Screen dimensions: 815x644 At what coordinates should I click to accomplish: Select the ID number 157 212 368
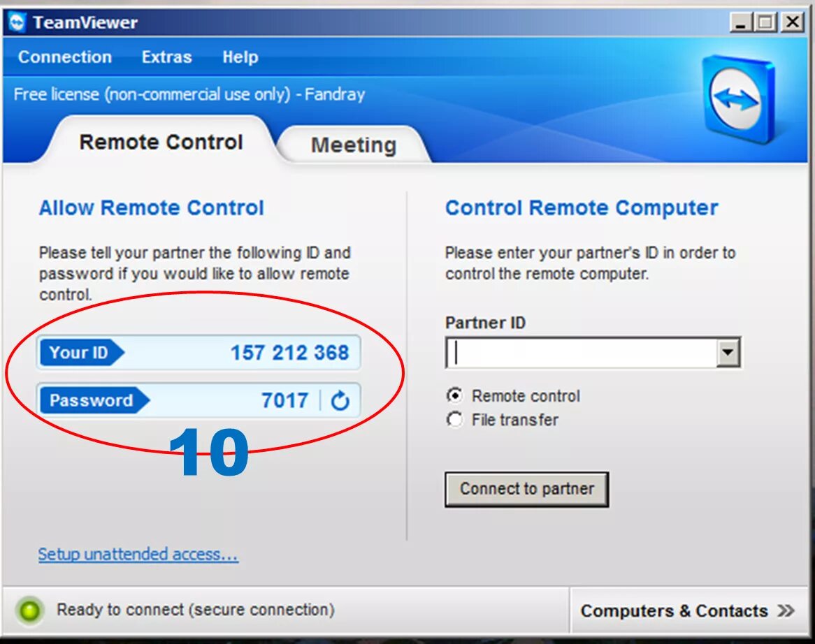tap(289, 353)
